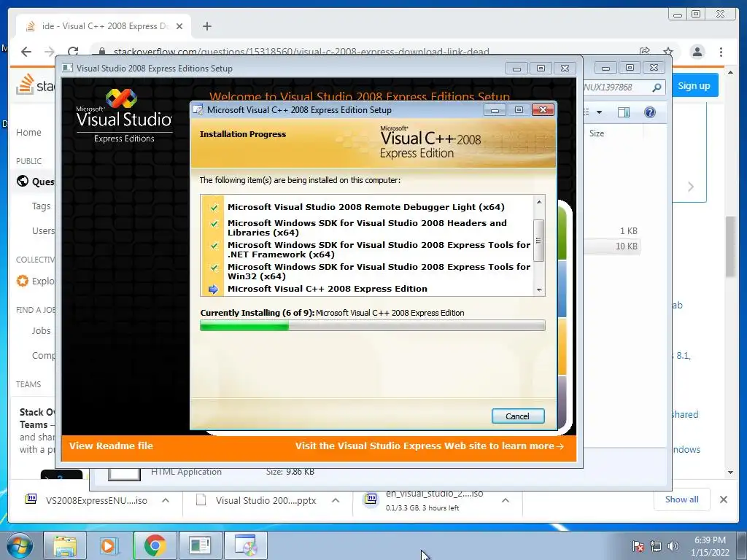Click the install list scrollbar thumb

539,241
